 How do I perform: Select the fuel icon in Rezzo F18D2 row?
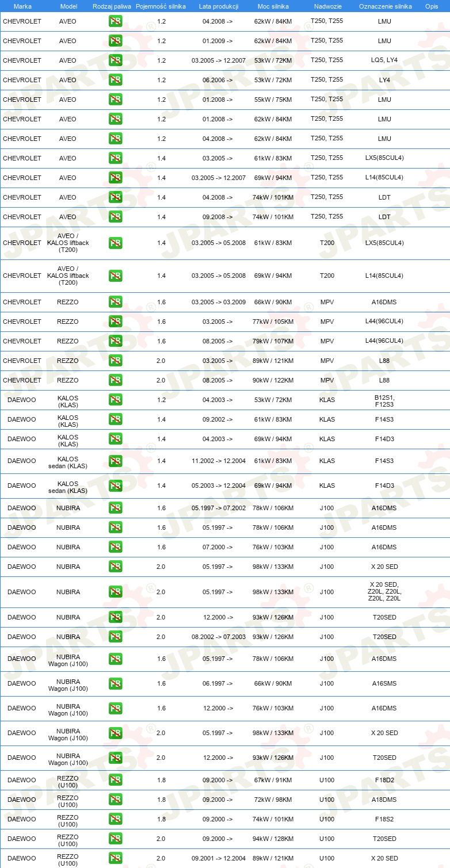[x=115, y=780]
